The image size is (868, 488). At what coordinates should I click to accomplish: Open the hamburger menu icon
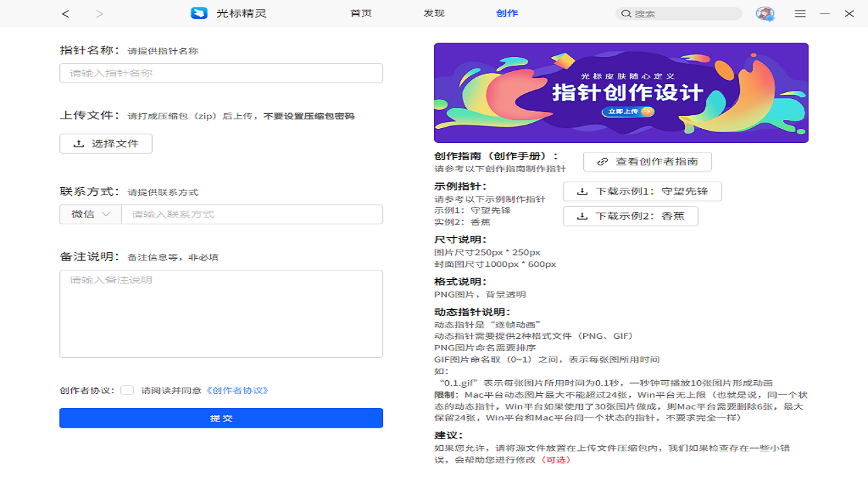pos(800,13)
